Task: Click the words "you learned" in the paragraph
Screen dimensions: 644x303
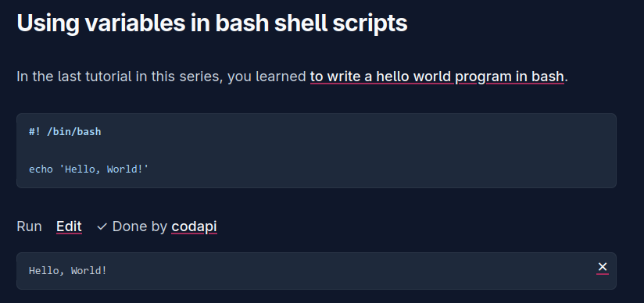Action: point(267,77)
